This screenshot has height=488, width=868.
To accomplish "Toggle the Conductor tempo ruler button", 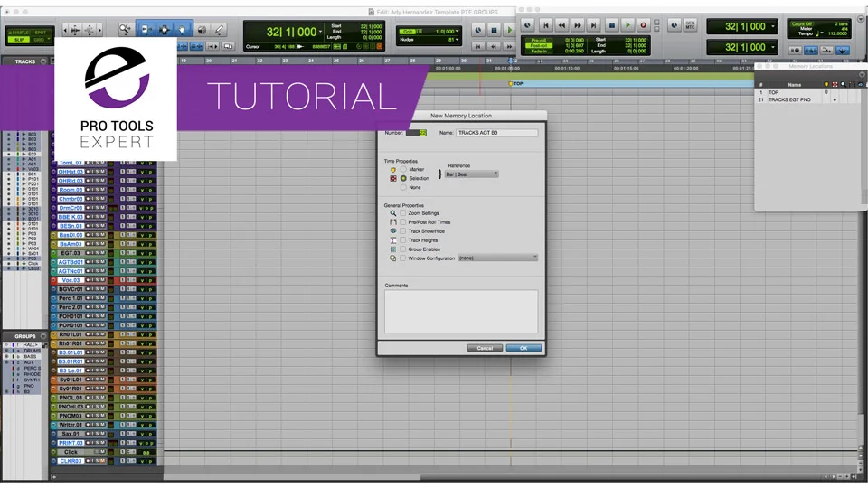I will [842, 51].
